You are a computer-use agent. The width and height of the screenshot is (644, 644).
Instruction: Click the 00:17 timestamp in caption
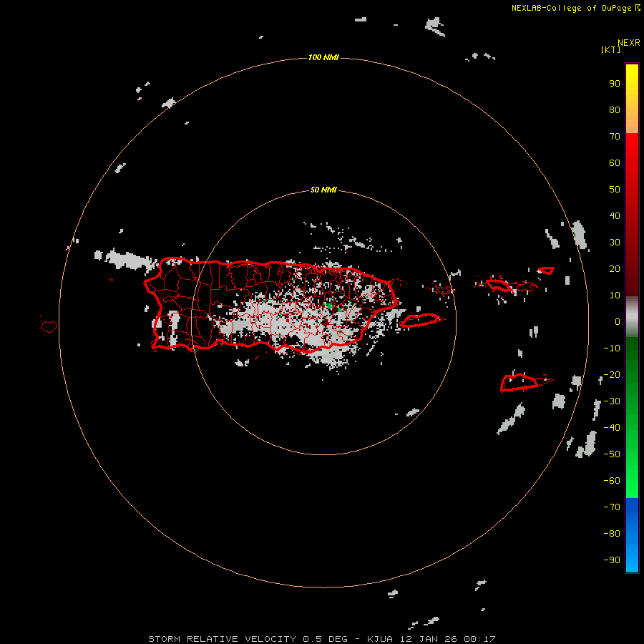(x=479, y=639)
